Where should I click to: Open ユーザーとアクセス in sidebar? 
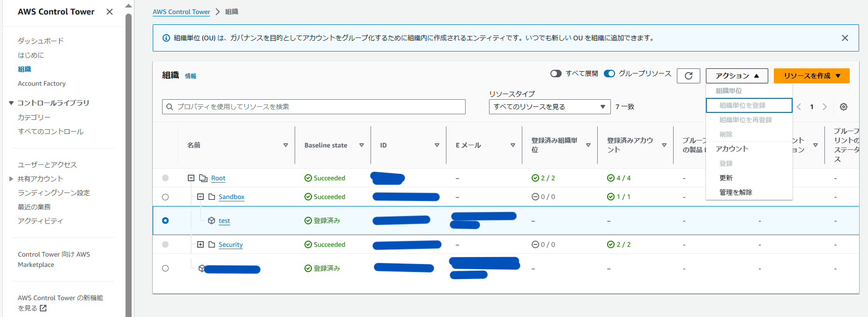tap(47, 165)
